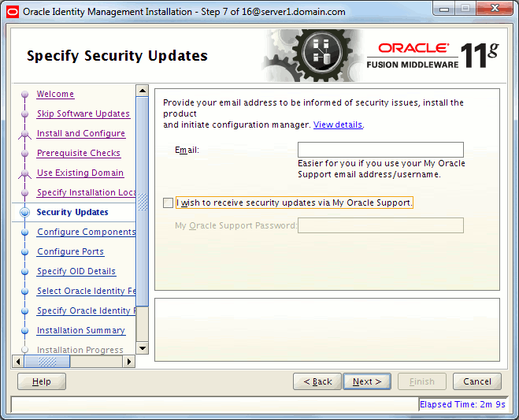This screenshot has height=420, width=519.
Task: Enable receiving security updates via My Oracle Support
Action: (169, 203)
